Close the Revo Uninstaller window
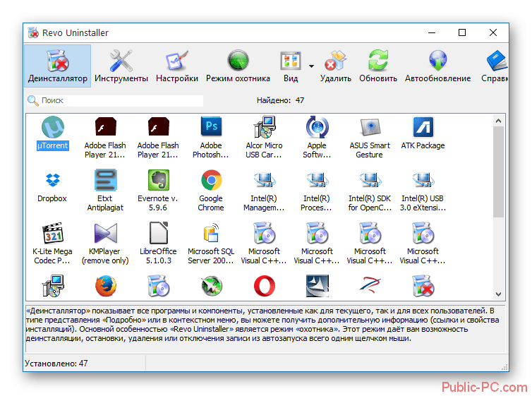Viewport: 532px width, 396px height. pos(493,32)
